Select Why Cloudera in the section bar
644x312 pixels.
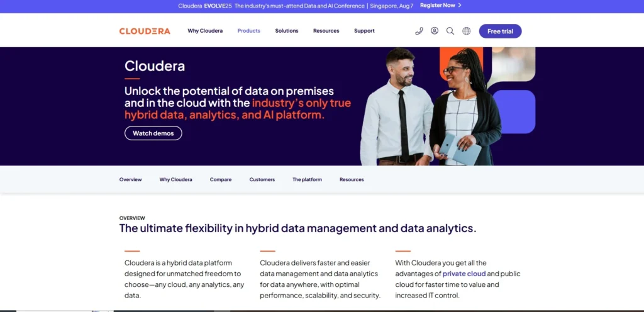tap(176, 179)
